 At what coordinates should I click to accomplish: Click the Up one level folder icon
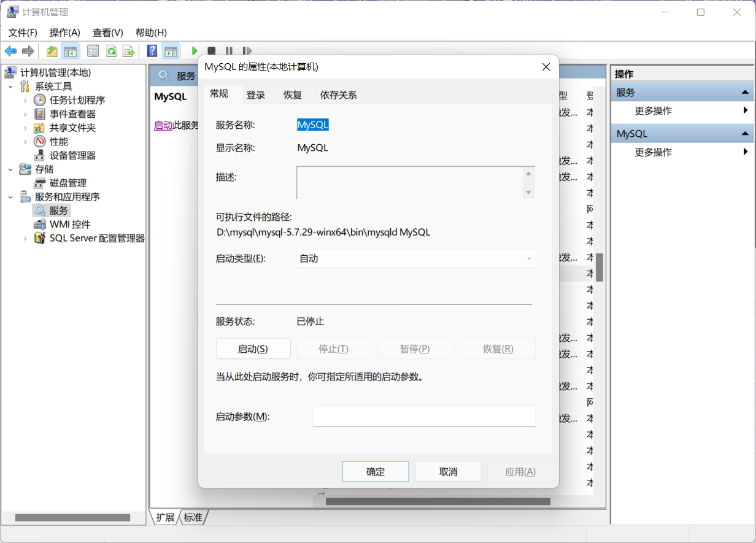tap(52, 51)
